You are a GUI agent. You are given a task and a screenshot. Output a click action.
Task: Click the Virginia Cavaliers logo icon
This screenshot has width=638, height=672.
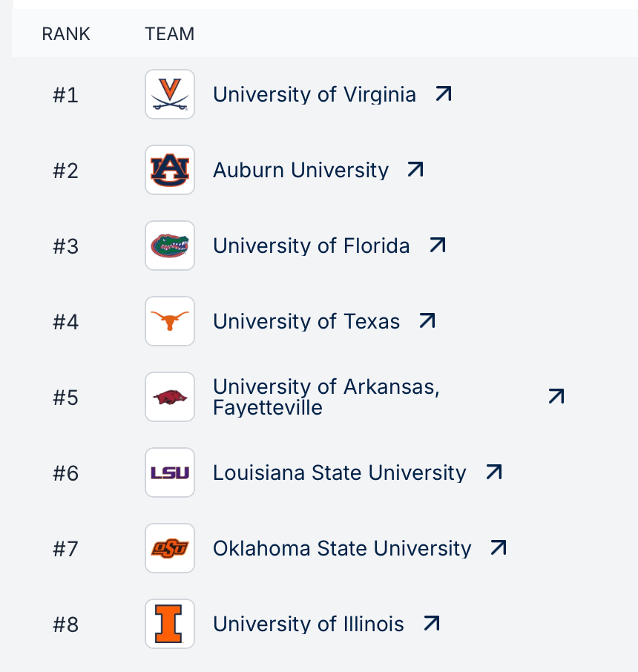point(170,94)
